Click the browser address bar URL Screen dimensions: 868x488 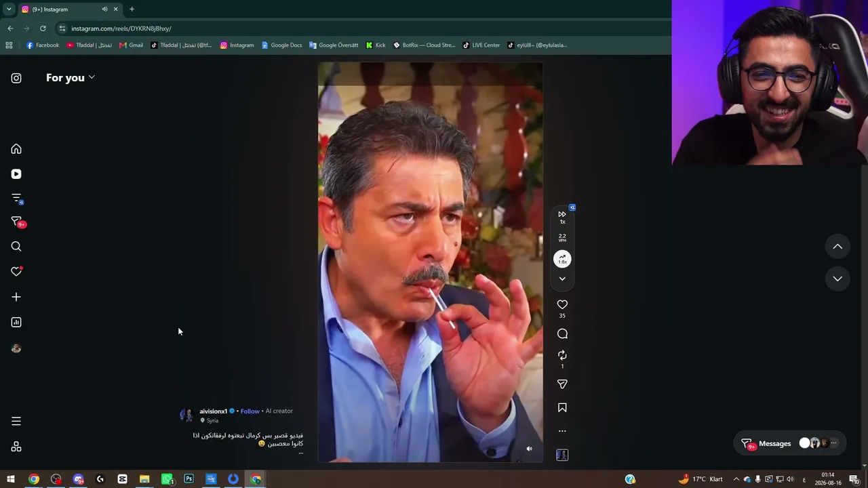pyautogui.click(x=121, y=28)
